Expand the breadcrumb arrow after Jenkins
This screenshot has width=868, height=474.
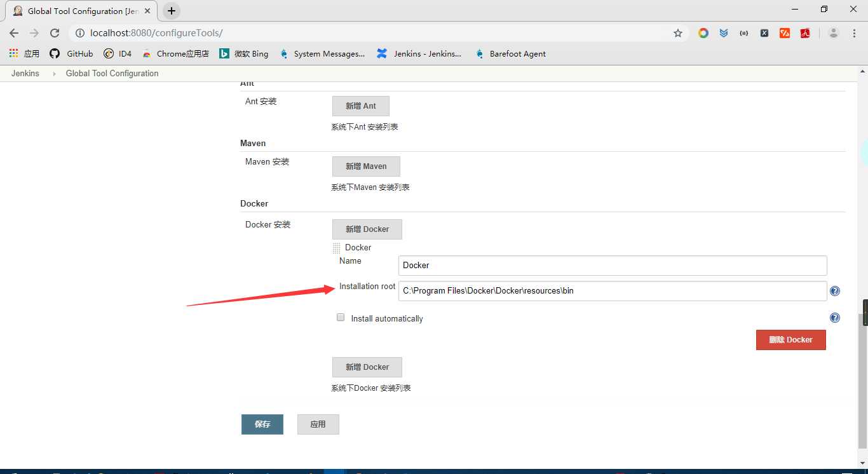[x=53, y=74]
